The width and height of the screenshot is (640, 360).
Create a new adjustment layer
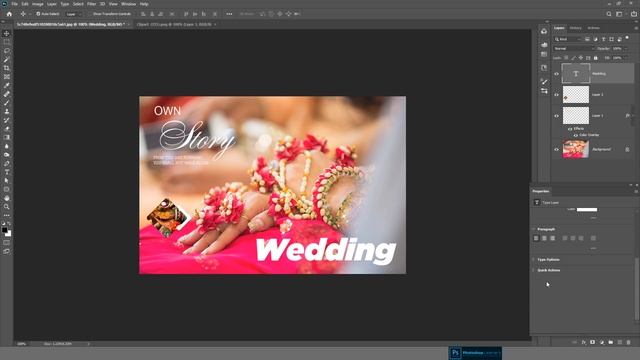pyautogui.click(x=602, y=342)
